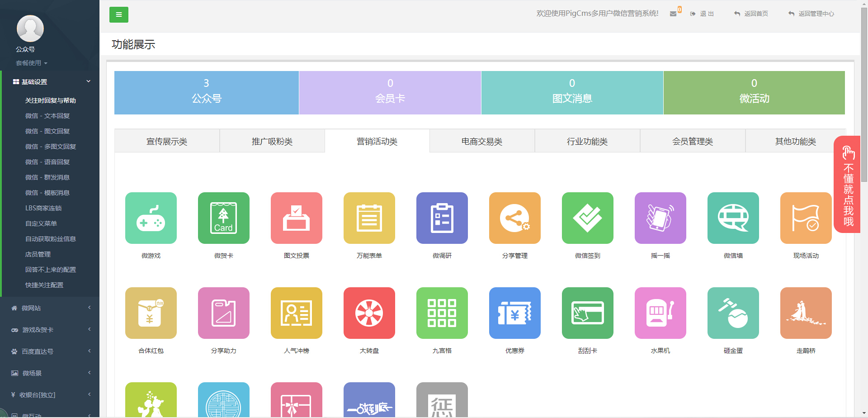Expand the 微网站 sidebar menu
Viewport: 868px width, 418px height.
click(x=50, y=308)
